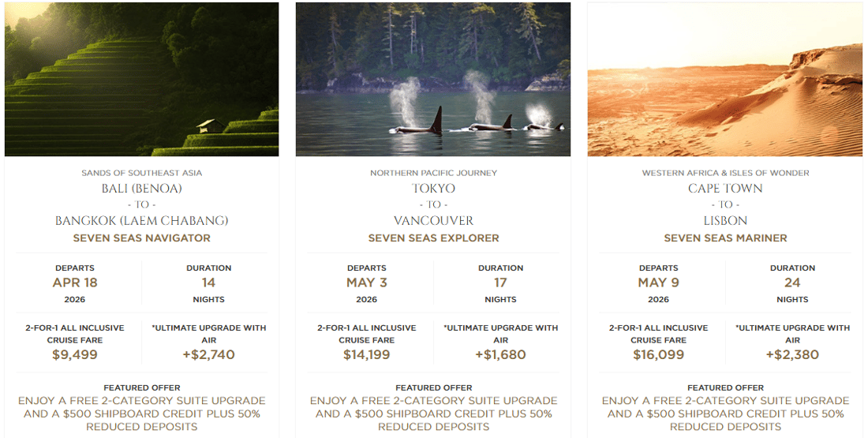Click the Western Africa & Isles of Wonder label
The height and width of the screenshot is (438, 868).
[725, 173]
